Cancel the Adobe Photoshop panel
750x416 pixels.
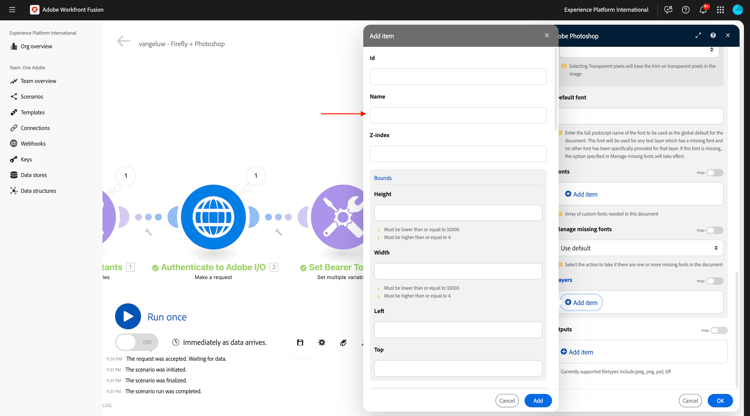690,401
